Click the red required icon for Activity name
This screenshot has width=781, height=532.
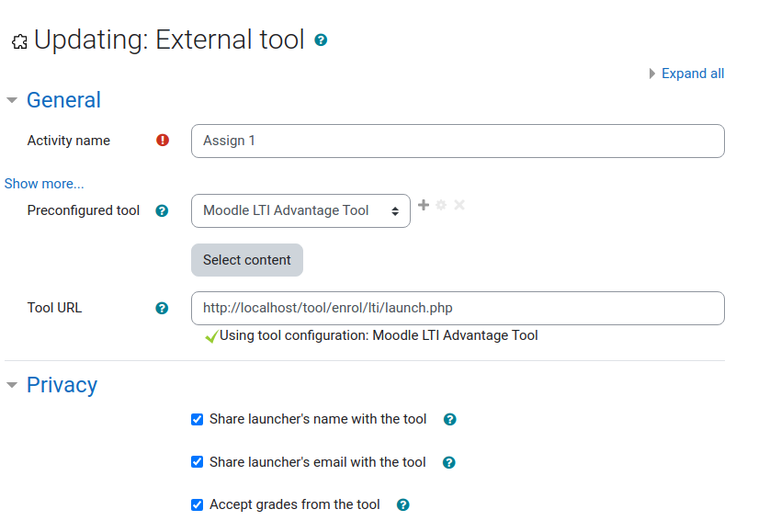[163, 141]
